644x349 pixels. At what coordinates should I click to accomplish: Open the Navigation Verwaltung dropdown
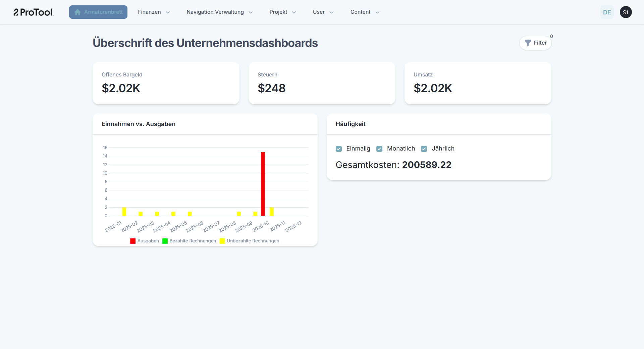219,12
